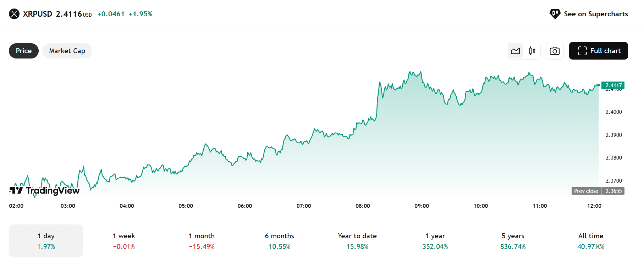Select the 1 month period
The height and width of the screenshot is (273, 644).
[202, 240]
